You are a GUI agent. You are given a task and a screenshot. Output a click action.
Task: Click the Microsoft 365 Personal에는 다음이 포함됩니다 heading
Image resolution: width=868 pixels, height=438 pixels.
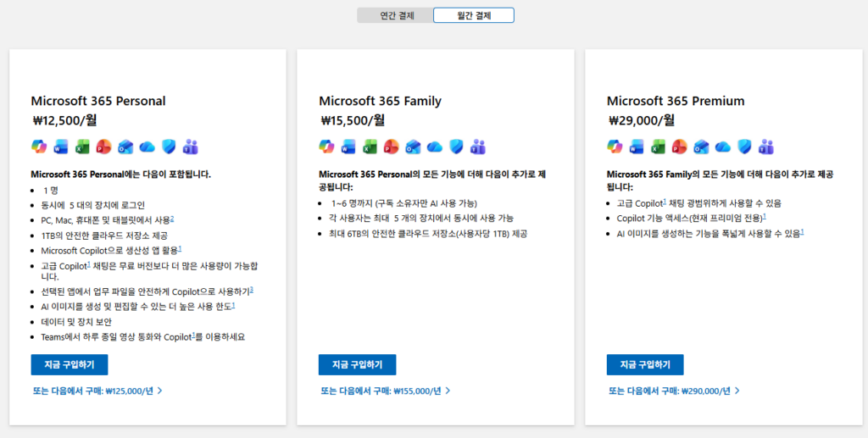[120, 175]
